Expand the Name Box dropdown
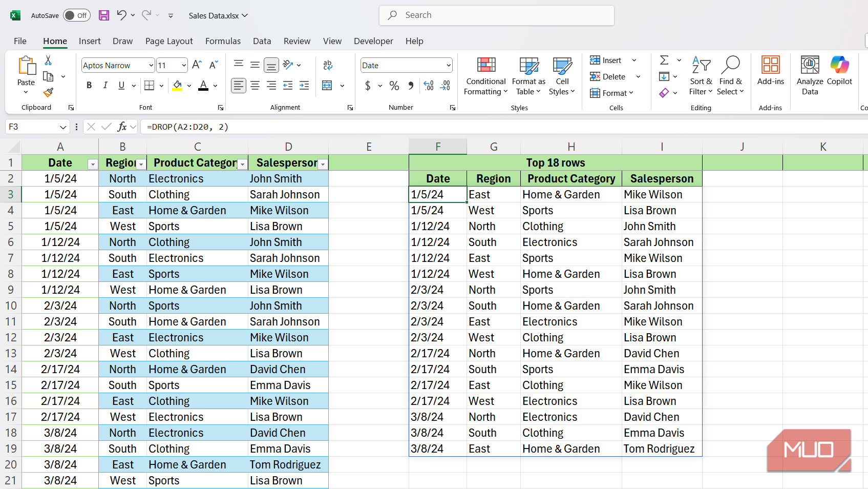Viewport: 868px width, 489px height. pos(63,127)
